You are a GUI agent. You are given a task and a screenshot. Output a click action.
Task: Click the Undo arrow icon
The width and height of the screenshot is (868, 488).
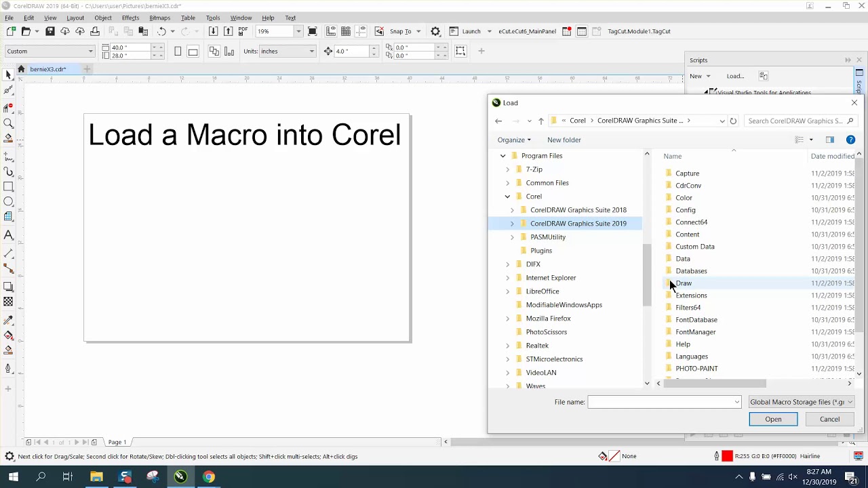(161, 31)
